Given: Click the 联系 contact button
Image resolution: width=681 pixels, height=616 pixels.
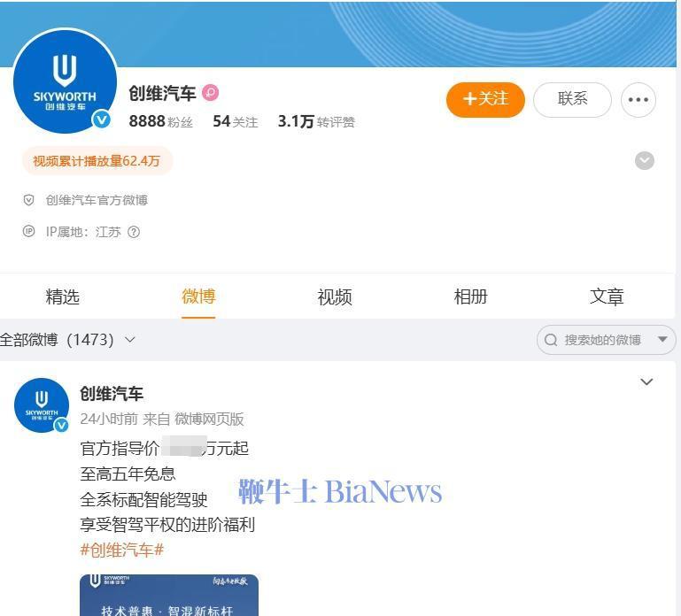Looking at the screenshot, I should click(572, 100).
